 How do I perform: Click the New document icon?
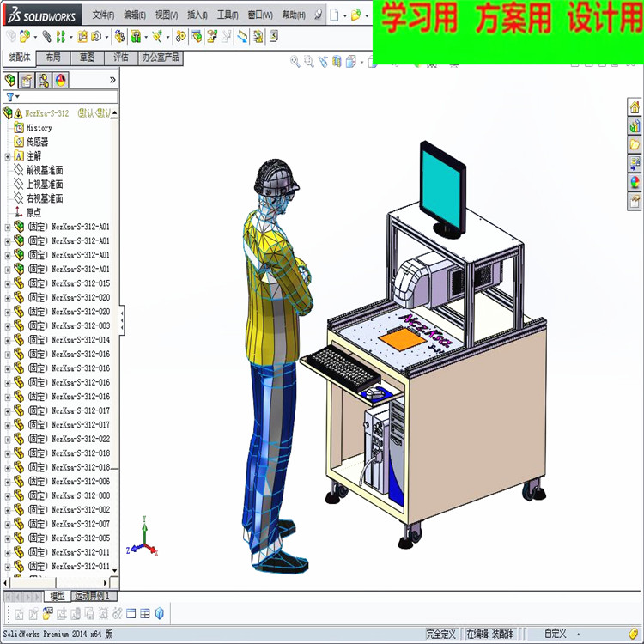click(x=334, y=15)
